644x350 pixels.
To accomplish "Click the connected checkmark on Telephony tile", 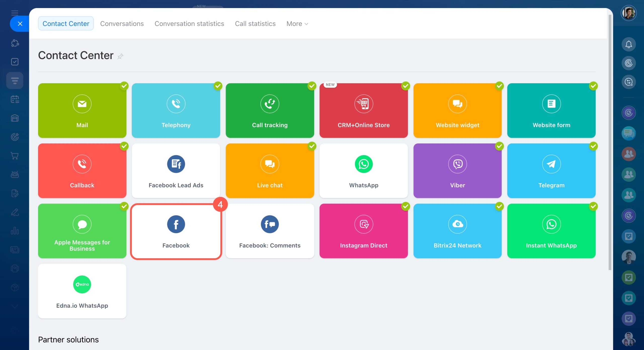I will [218, 86].
